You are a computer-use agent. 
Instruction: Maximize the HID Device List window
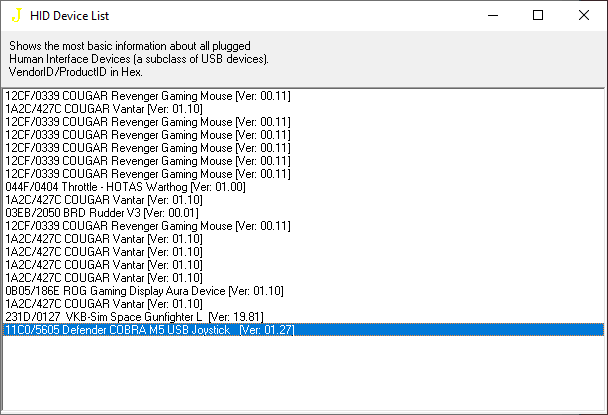[x=538, y=16]
